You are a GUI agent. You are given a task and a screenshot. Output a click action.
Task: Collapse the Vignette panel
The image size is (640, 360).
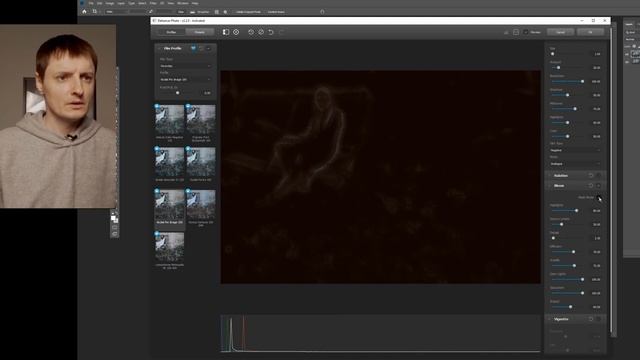pyautogui.click(x=549, y=319)
